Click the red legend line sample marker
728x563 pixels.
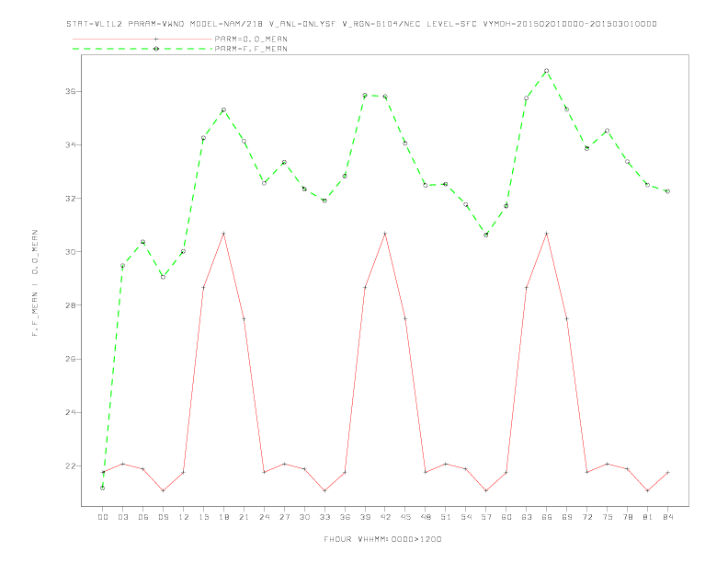pyautogui.click(x=156, y=39)
